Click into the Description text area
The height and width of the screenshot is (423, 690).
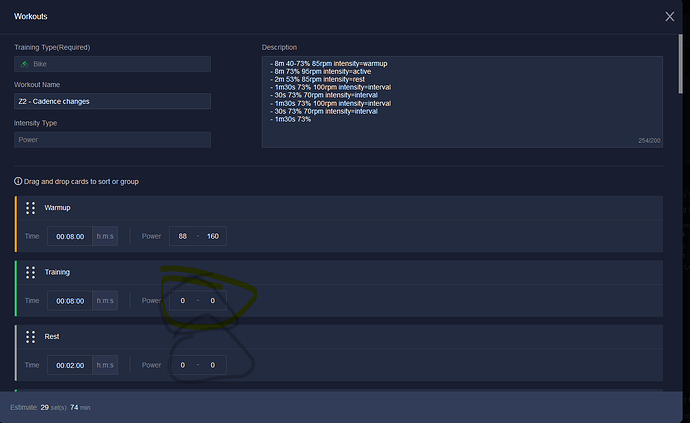pyautogui.click(x=462, y=102)
